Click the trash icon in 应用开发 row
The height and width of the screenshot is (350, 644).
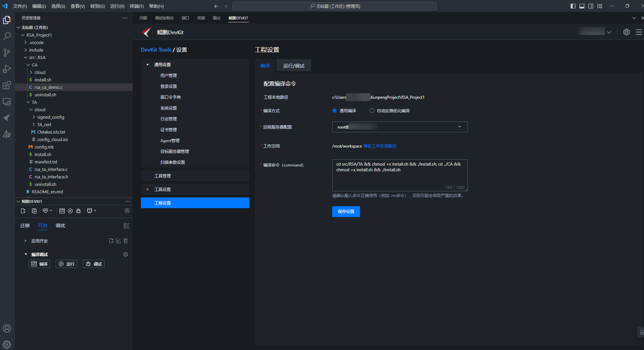coord(126,241)
